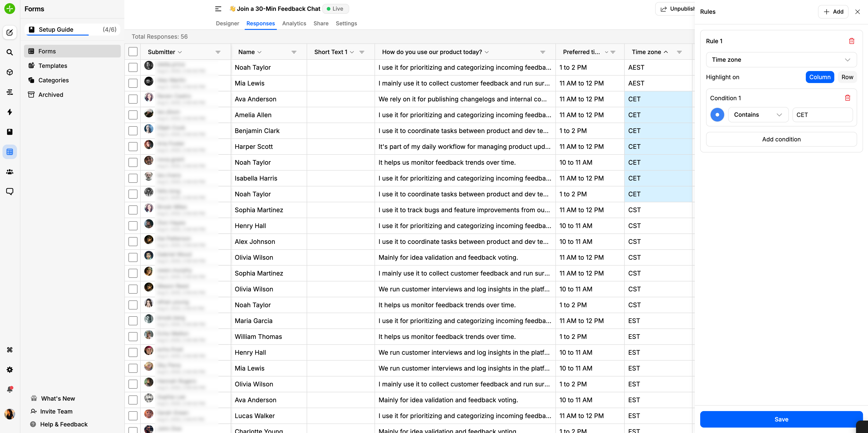Switch to the Settings tab
The image size is (868, 433).
tap(346, 24)
